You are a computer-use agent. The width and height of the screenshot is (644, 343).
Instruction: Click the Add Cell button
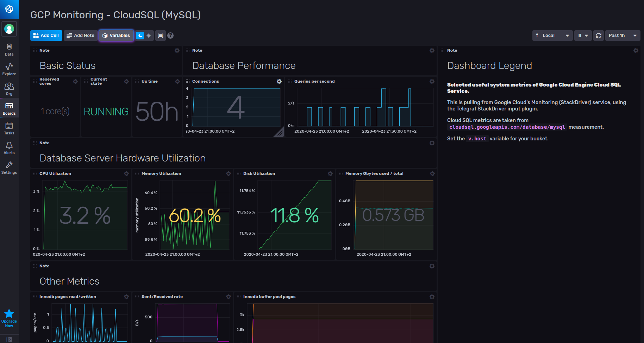pyautogui.click(x=46, y=36)
